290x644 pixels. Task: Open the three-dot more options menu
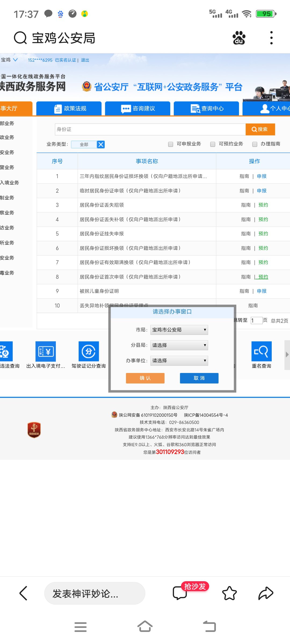click(271, 38)
